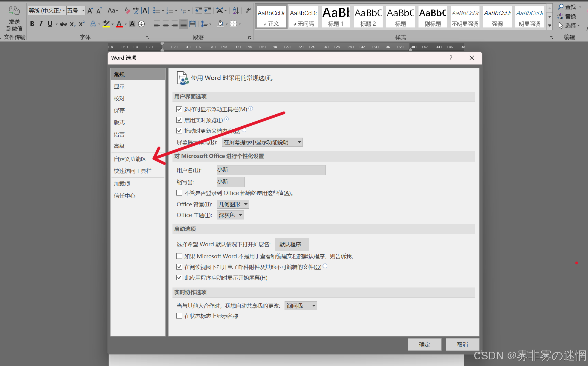Click the bullet list icon
Screen dimensions: 588x366
click(x=156, y=11)
